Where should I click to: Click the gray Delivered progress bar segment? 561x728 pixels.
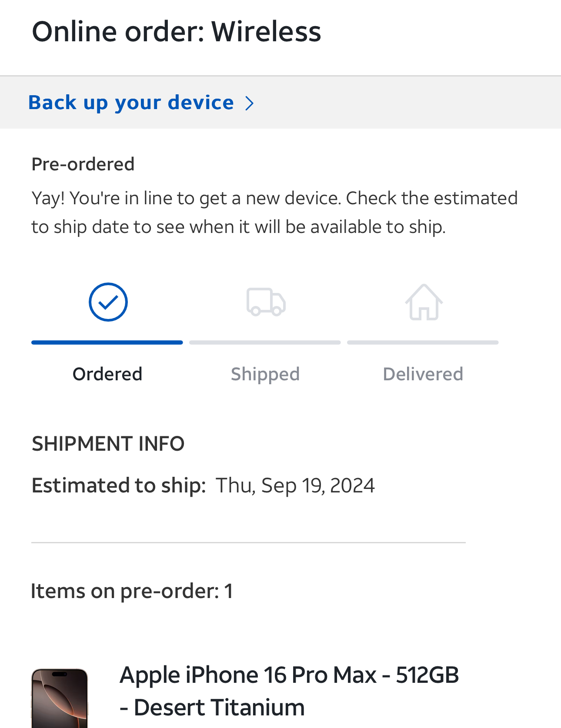tap(423, 342)
